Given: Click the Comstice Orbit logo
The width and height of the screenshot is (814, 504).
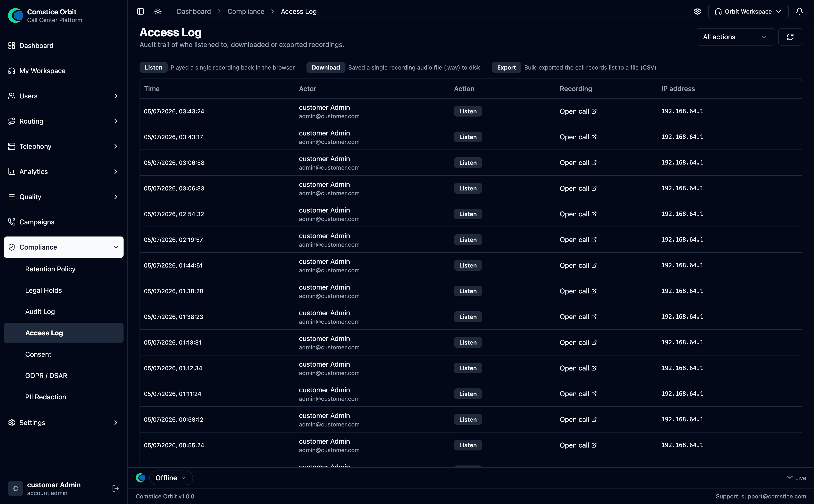Looking at the screenshot, I should pyautogui.click(x=16, y=15).
